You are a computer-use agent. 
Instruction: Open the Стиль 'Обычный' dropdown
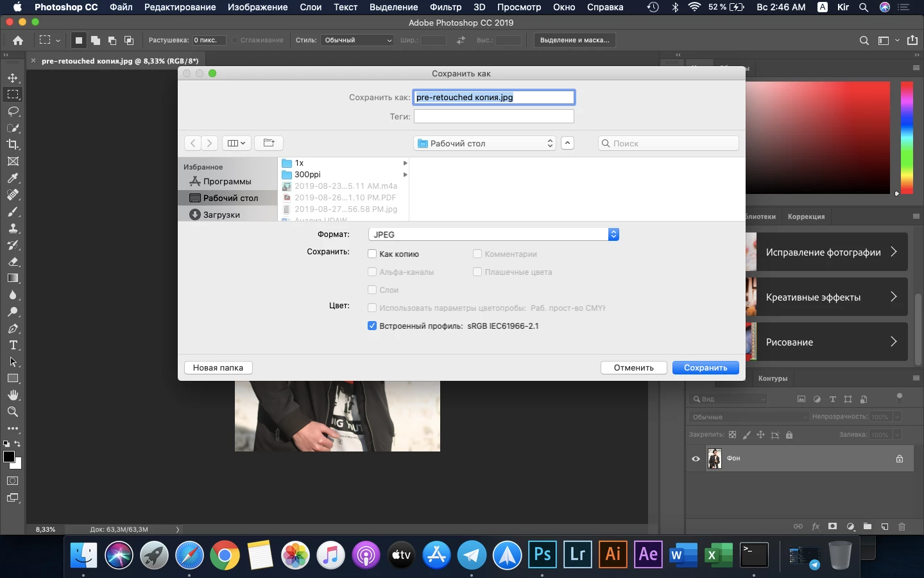357,40
